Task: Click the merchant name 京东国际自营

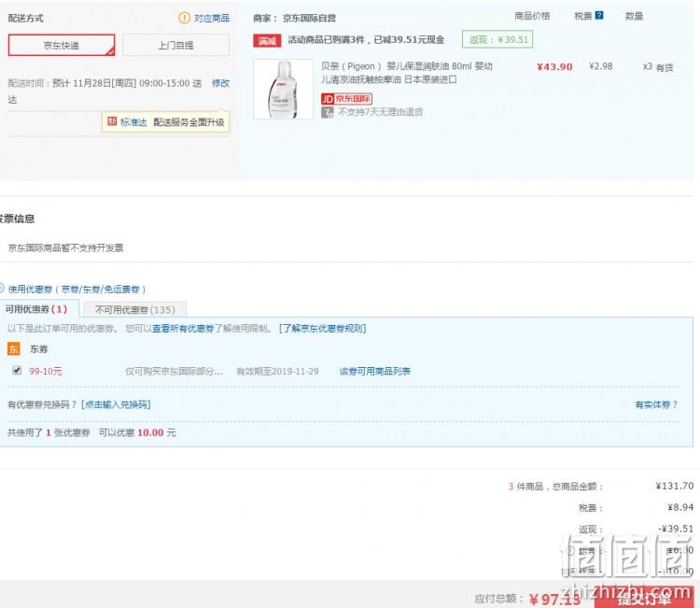Action: pyautogui.click(x=309, y=19)
